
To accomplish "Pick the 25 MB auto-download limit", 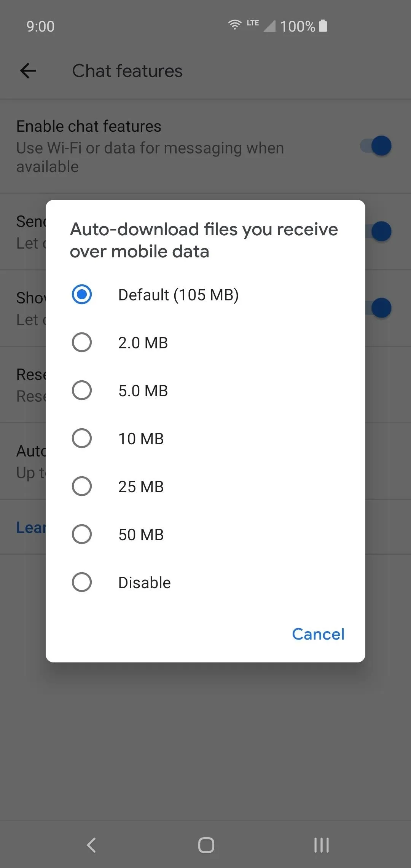I will point(205,487).
